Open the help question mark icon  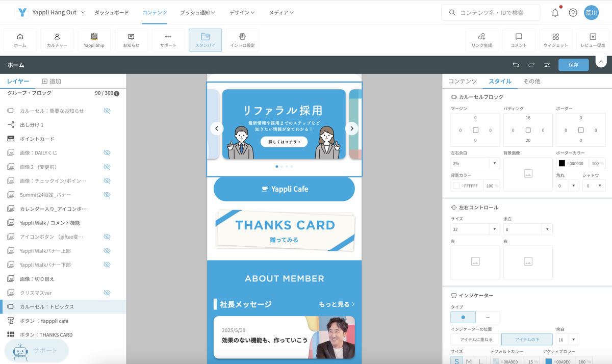pos(573,13)
